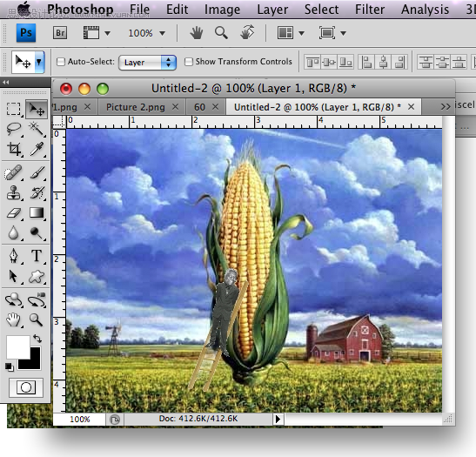Select the Path Selection tool
The width and height of the screenshot is (476, 457).
click(x=14, y=276)
